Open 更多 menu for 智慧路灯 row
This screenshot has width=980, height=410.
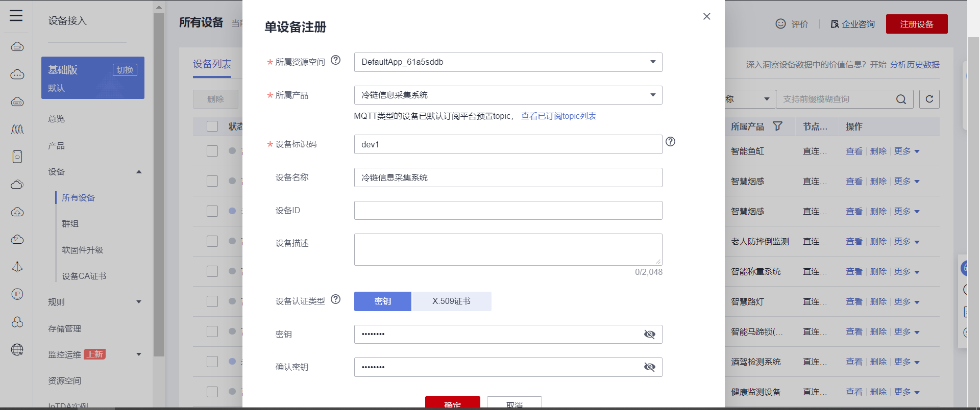click(907, 302)
